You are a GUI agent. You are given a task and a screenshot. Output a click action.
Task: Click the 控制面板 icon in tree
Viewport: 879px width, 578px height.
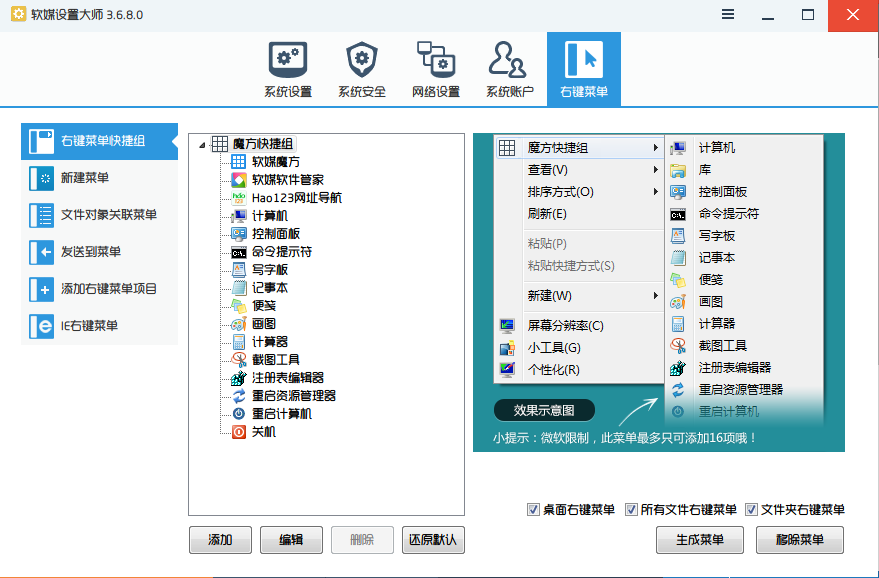[238, 234]
